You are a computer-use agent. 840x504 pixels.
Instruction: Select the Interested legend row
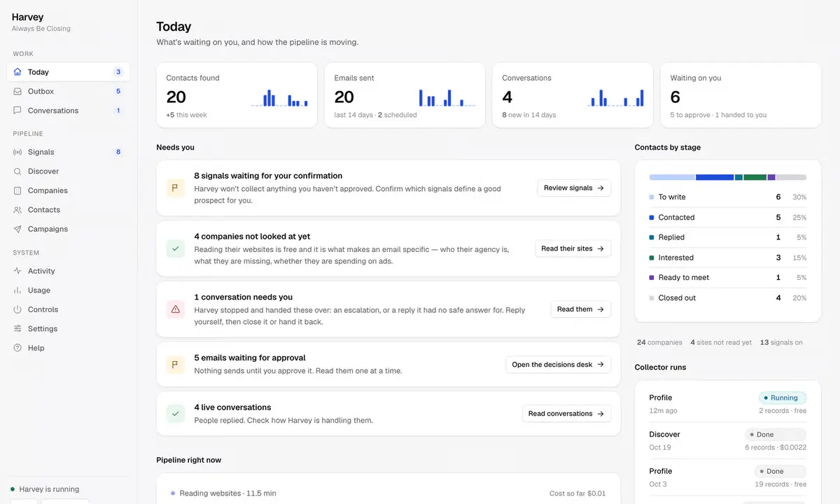click(728, 258)
